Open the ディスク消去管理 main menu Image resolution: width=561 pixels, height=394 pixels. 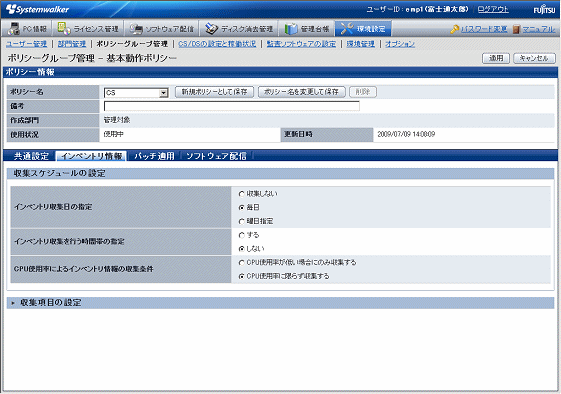tap(240, 29)
